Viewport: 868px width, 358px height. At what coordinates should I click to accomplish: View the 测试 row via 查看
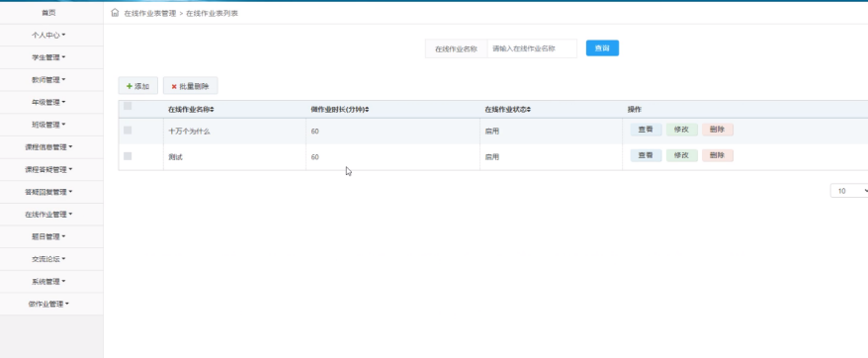[646, 155]
